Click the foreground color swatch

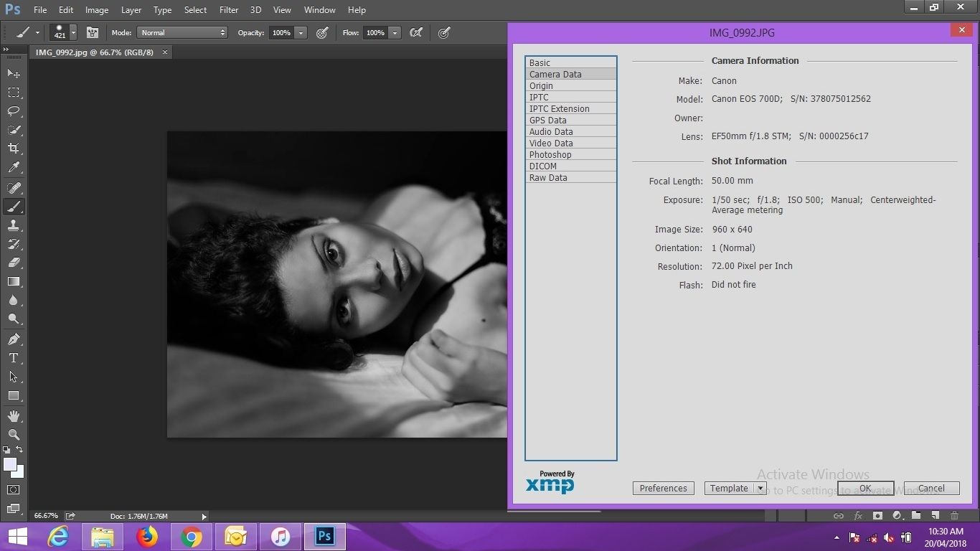[9, 464]
